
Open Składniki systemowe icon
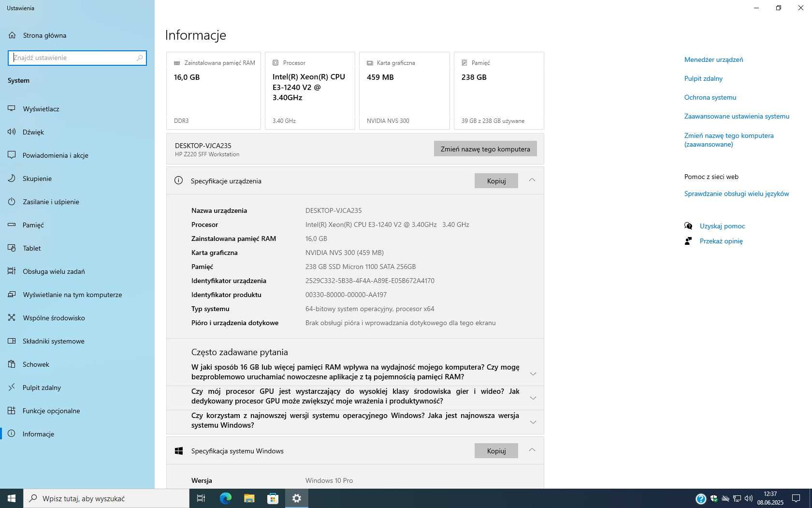(x=12, y=341)
